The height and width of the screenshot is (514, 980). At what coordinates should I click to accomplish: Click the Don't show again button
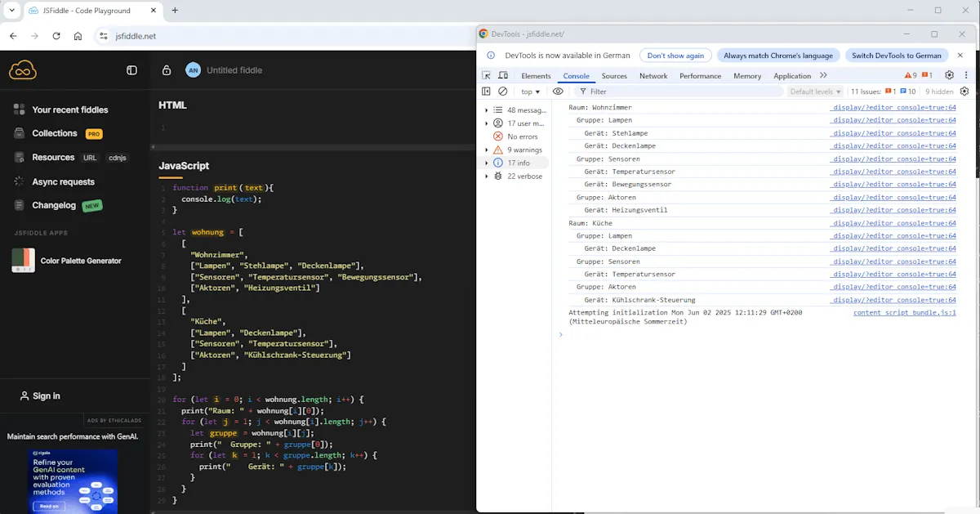[x=675, y=55]
